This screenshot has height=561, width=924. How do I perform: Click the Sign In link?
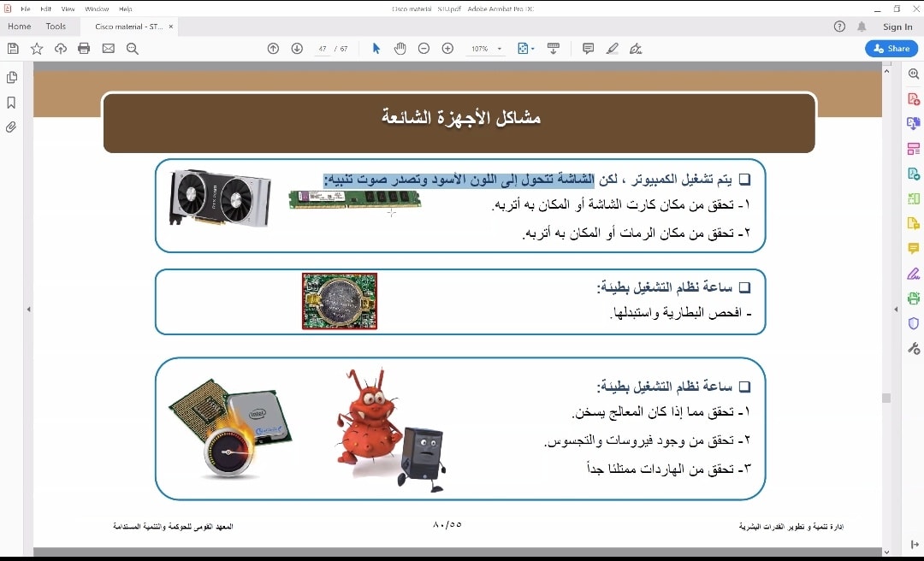click(x=897, y=27)
